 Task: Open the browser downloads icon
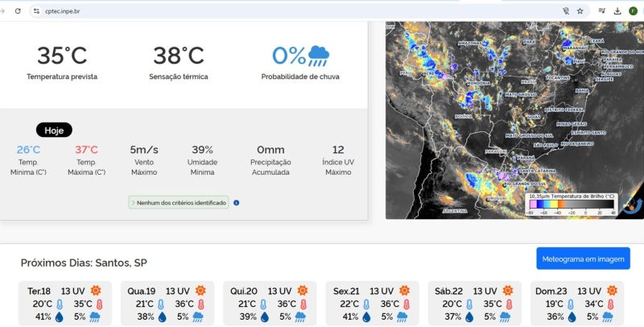coord(617,11)
